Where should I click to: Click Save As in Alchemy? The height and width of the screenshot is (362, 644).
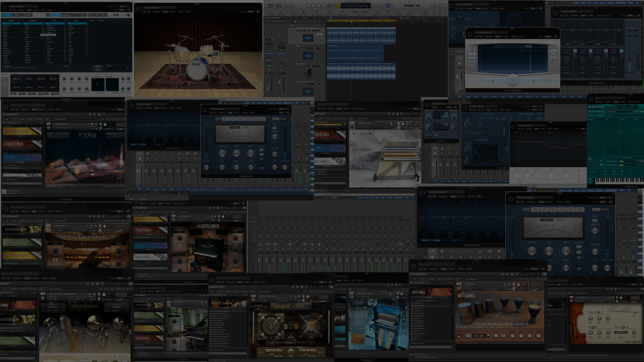[103, 15]
